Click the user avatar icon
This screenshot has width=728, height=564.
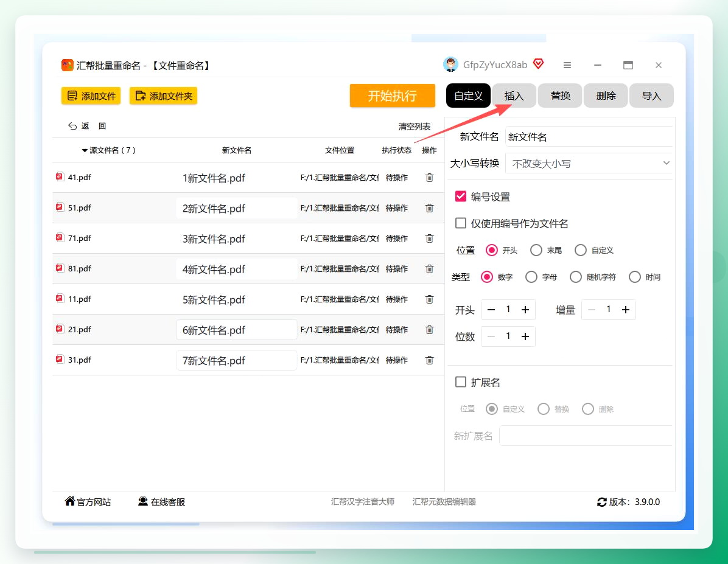pyautogui.click(x=450, y=64)
